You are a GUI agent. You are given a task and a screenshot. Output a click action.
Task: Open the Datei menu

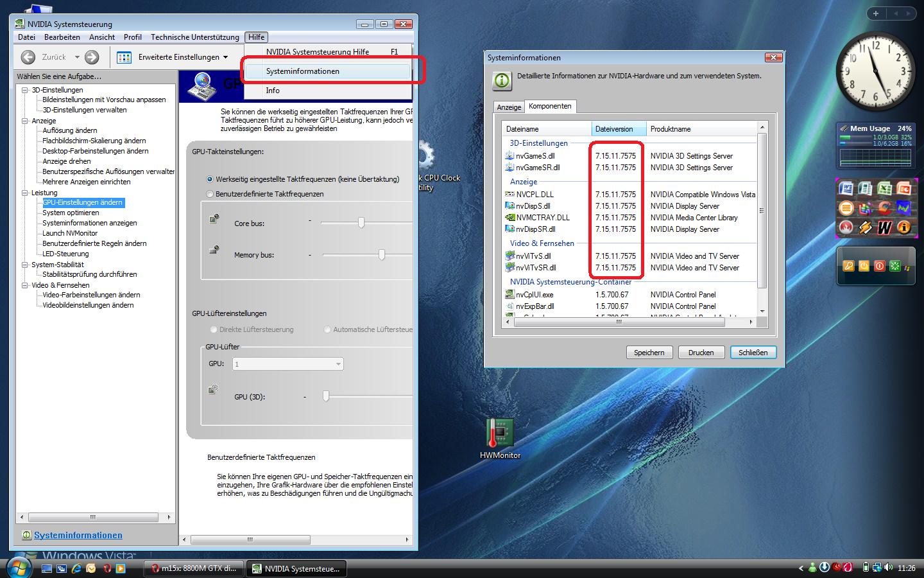[x=26, y=37]
